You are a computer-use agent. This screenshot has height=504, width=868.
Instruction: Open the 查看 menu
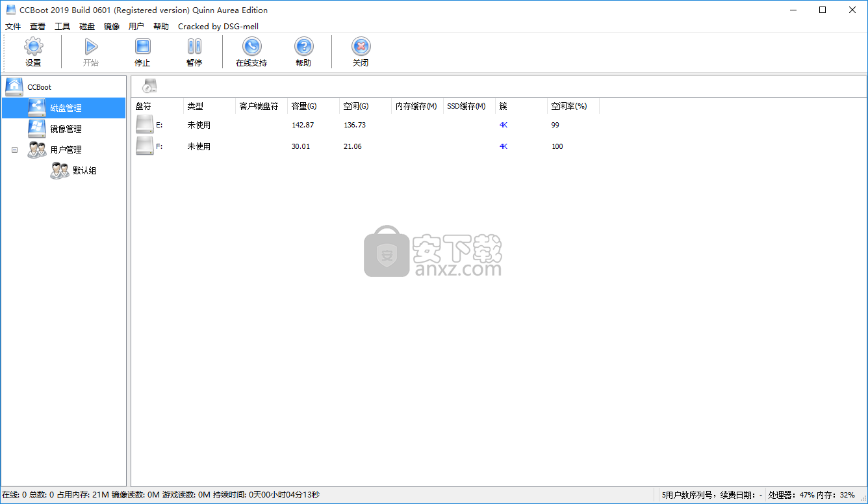[38, 27]
